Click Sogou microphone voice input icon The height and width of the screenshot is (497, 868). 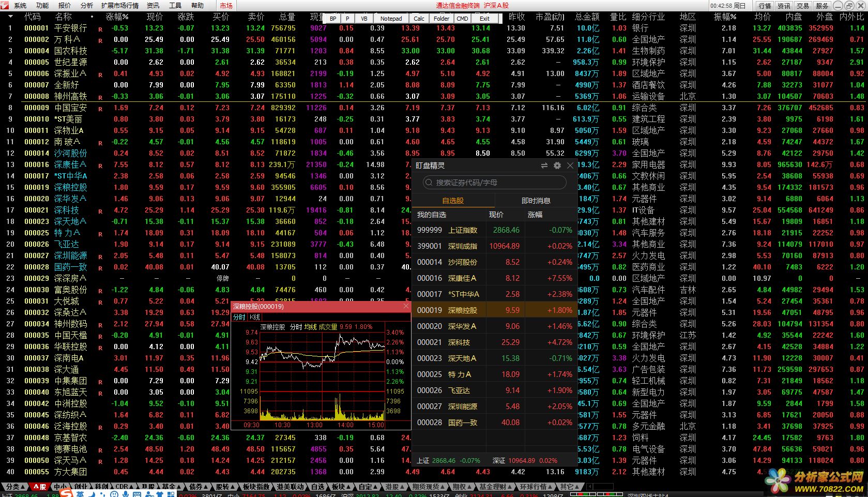[125, 494]
